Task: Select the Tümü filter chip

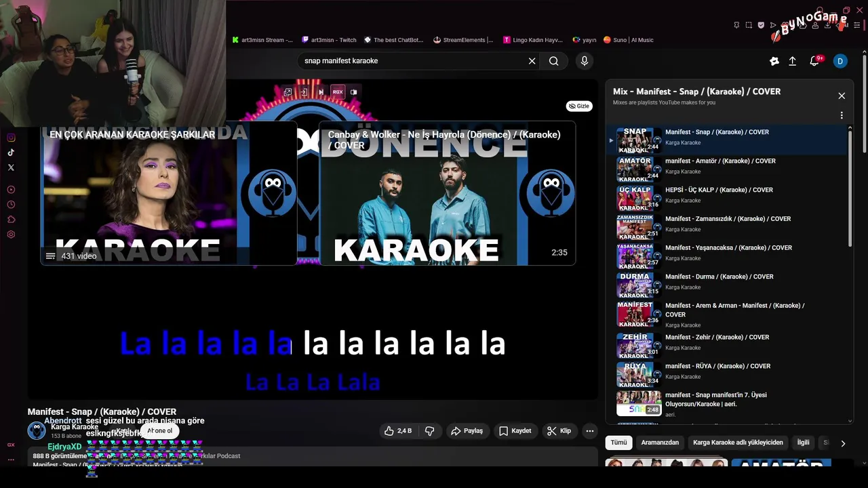Action: (618, 443)
